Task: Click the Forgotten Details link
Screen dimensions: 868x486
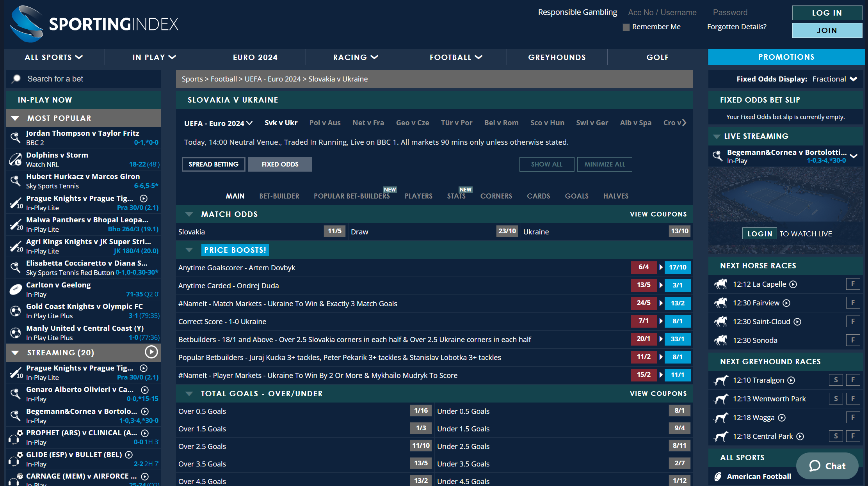Action: click(736, 27)
